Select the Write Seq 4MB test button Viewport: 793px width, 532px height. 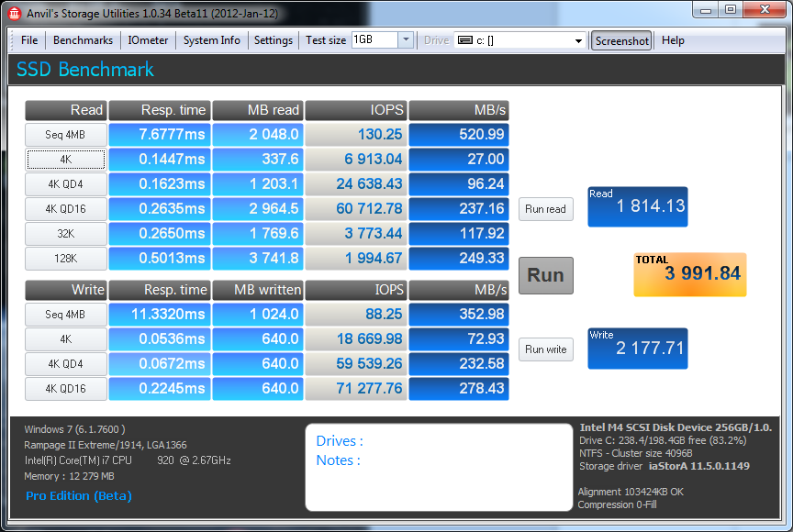point(66,315)
